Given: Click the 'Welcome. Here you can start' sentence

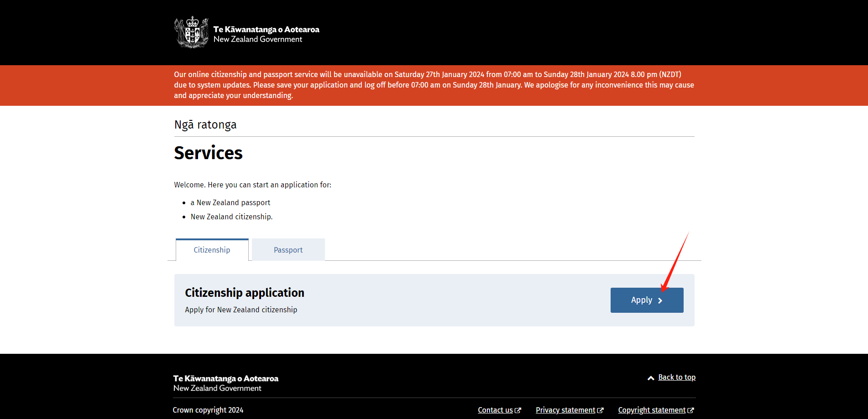Looking at the screenshot, I should (253, 185).
